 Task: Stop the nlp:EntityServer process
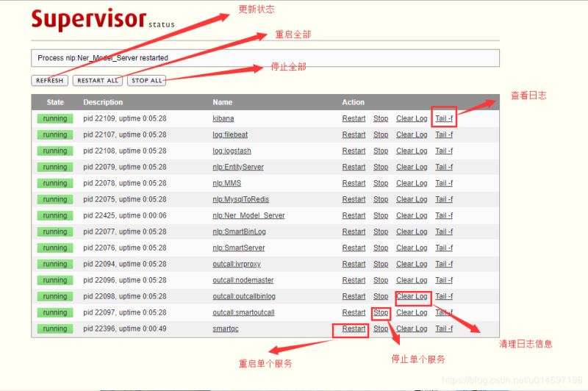pyautogui.click(x=381, y=167)
